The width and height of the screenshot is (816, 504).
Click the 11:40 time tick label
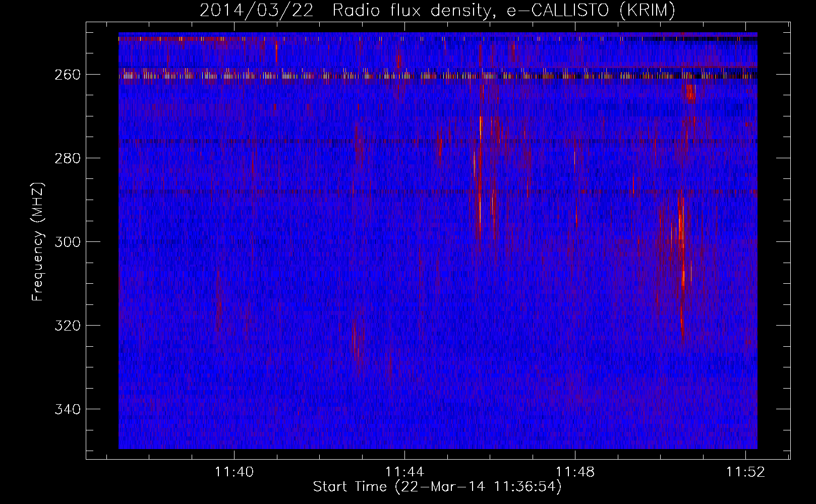click(x=234, y=472)
